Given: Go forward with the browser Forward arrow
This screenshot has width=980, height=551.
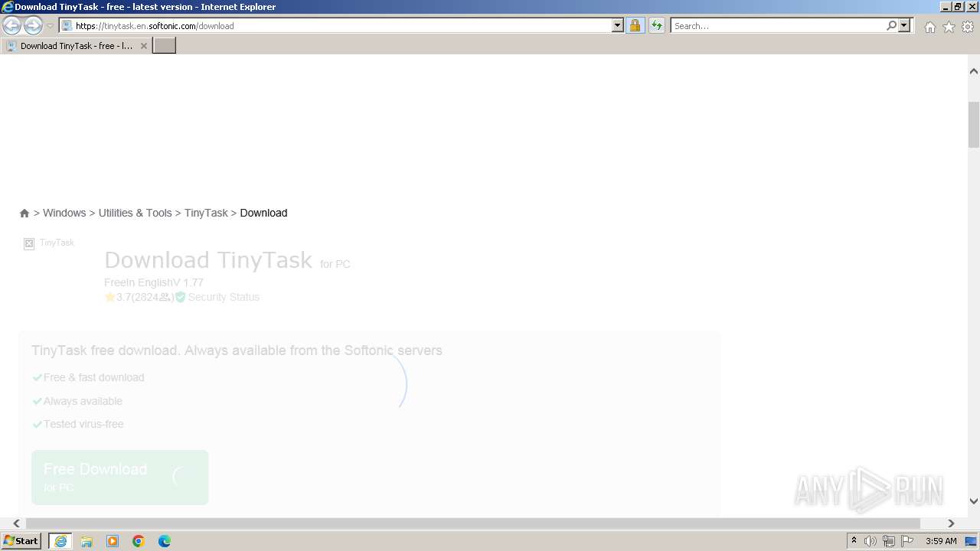Looking at the screenshot, I should pos(33,25).
